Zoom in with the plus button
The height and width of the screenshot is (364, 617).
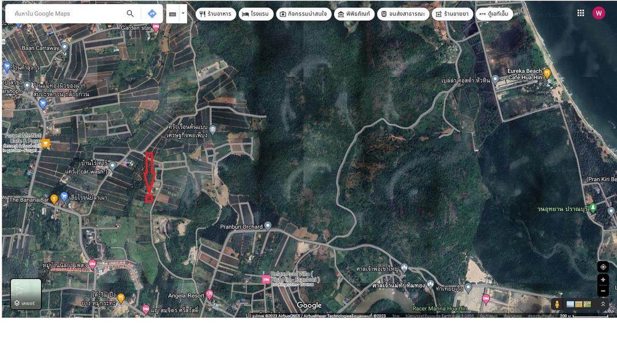(x=603, y=279)
